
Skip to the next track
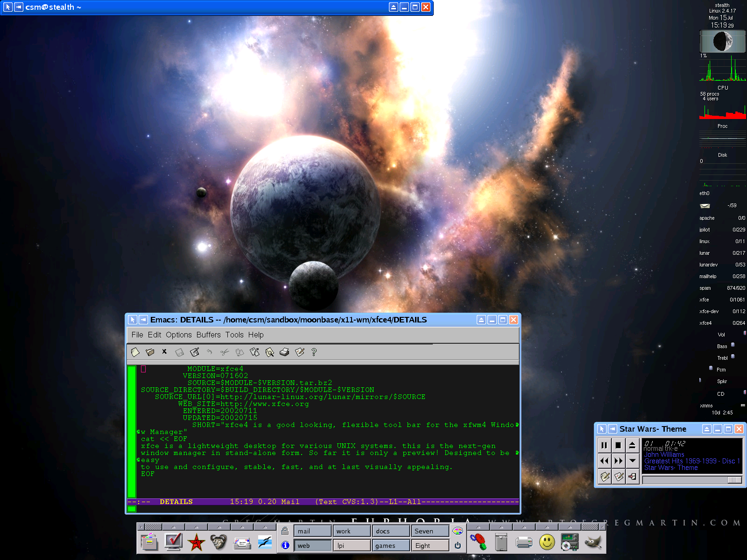click(x=618, y=461)
